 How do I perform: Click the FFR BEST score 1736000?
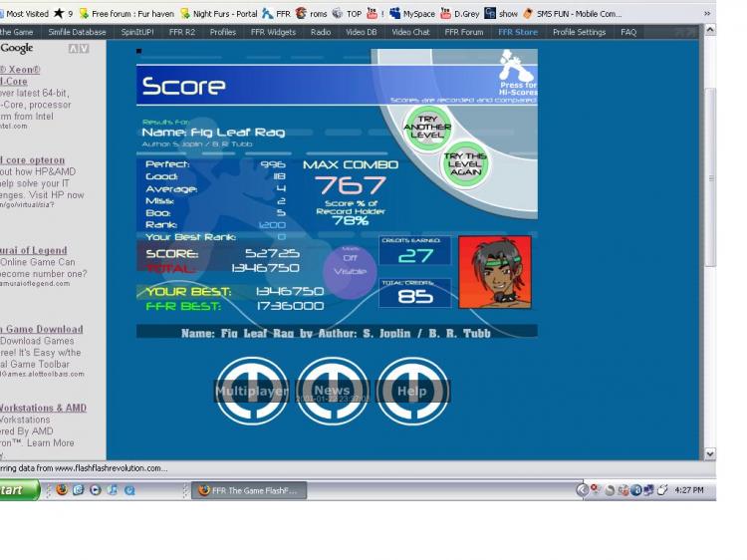click(x=290, y=306)
